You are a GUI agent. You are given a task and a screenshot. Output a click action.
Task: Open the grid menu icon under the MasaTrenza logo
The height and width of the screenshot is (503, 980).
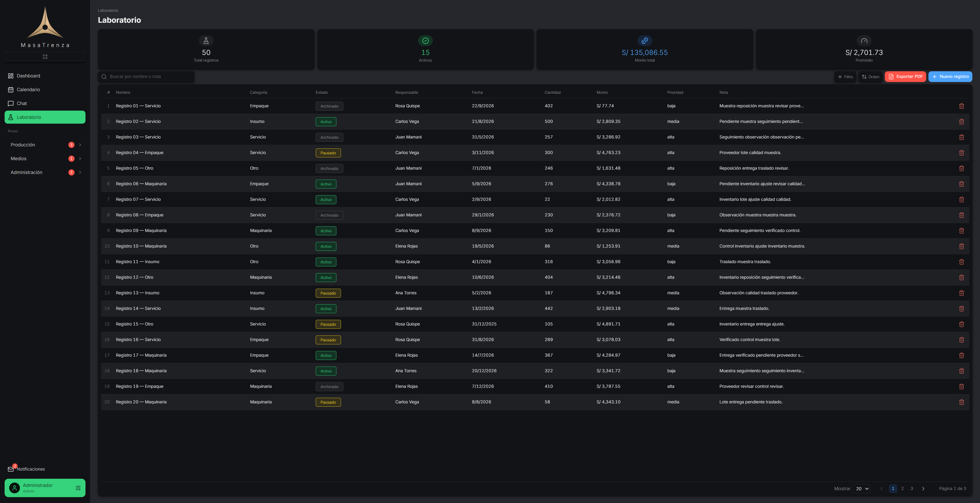[45, 57]
